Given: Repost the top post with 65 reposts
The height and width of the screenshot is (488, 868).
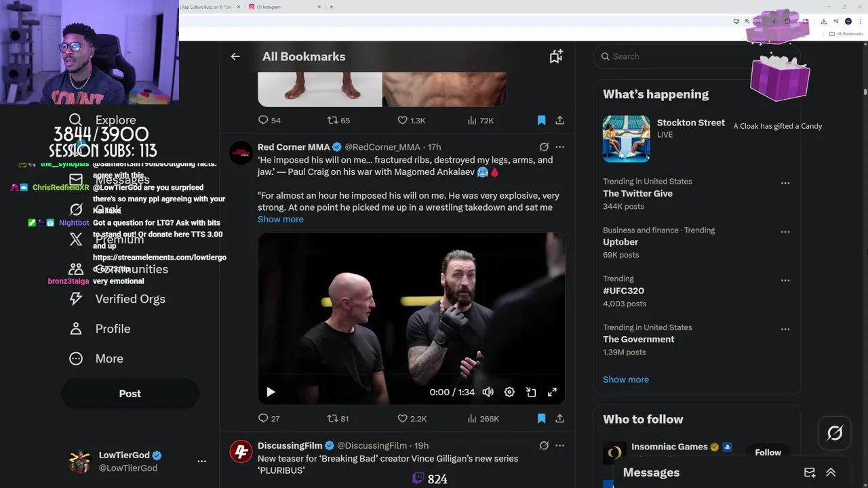Looking at the screenshot, I should click(x=338, y=120).
